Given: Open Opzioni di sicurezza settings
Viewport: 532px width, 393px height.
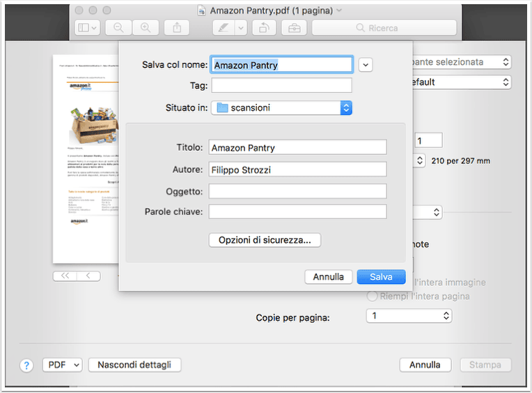Looking at the screenshot, I should click(x=265, y=240).
